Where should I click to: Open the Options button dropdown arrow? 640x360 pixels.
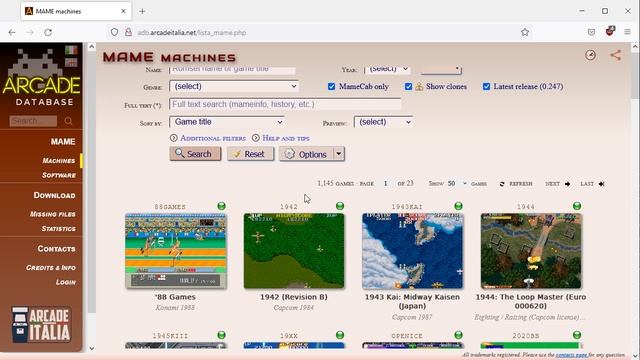click(339, 154)
